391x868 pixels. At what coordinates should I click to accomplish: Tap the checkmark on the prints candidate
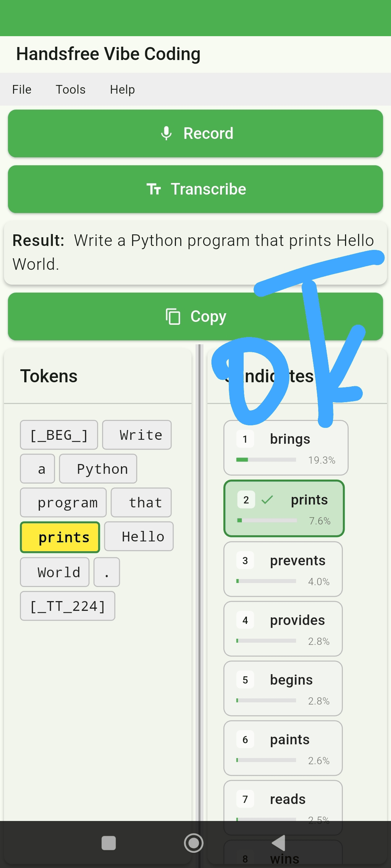[267, 500]
